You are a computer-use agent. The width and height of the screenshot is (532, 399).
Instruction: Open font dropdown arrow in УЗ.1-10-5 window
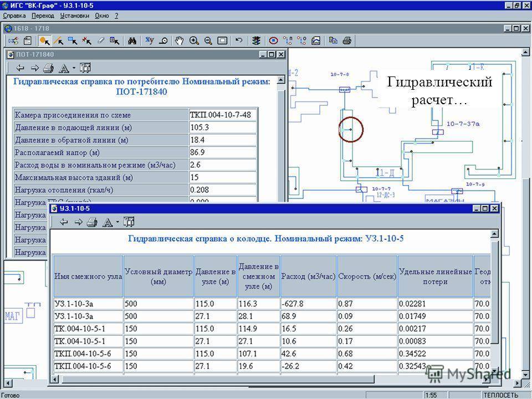coord(117,222)
